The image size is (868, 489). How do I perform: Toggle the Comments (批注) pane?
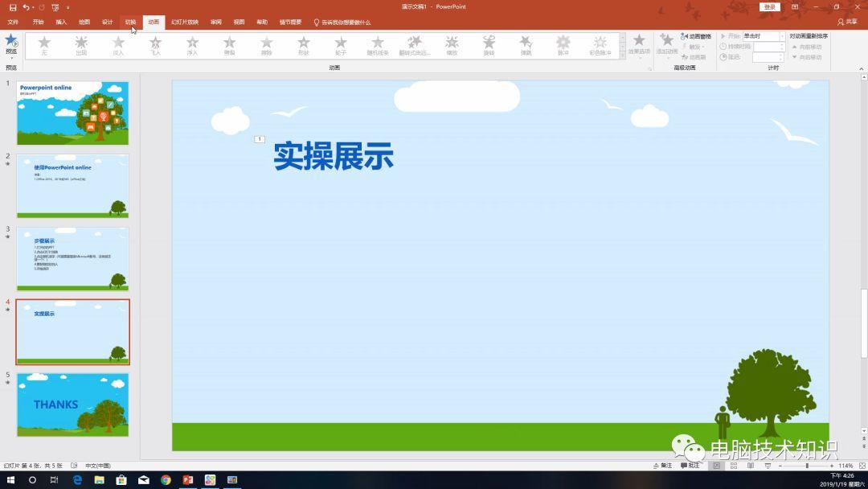pyautogui.click(x=690, y=466)
